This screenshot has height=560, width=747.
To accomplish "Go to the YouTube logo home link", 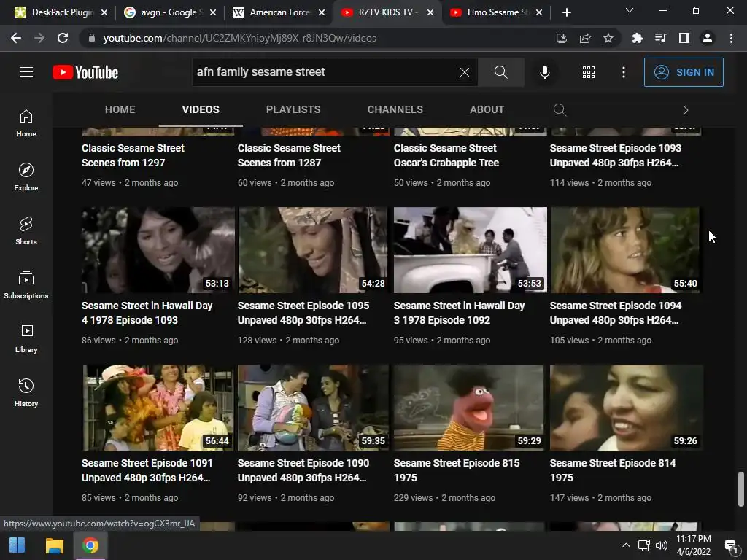I will pos(85,72).
